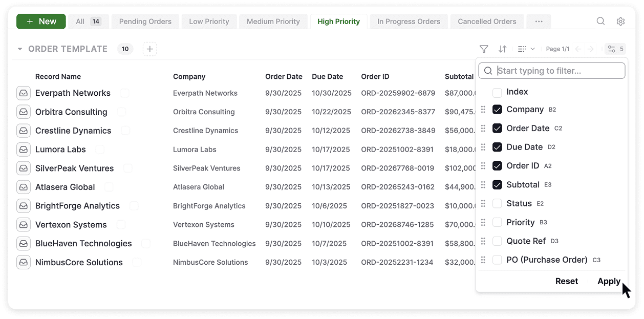The height and width of the screenshot is (319, 644).
Task: Open the NimbusCore Solutions record icon
Action: pyautogui.click(x=23, y=262)
